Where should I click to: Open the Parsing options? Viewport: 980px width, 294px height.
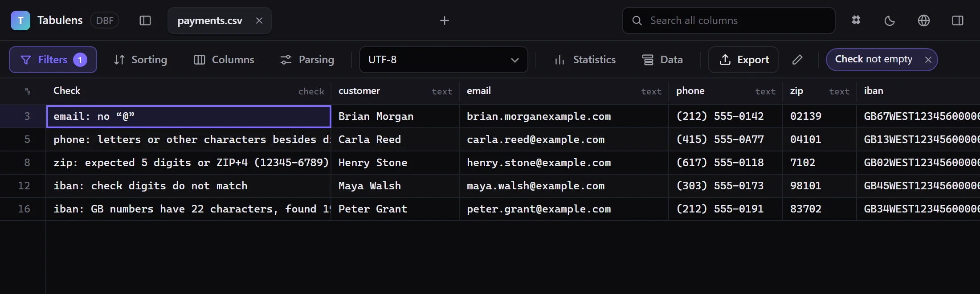(x=307, y=60)
